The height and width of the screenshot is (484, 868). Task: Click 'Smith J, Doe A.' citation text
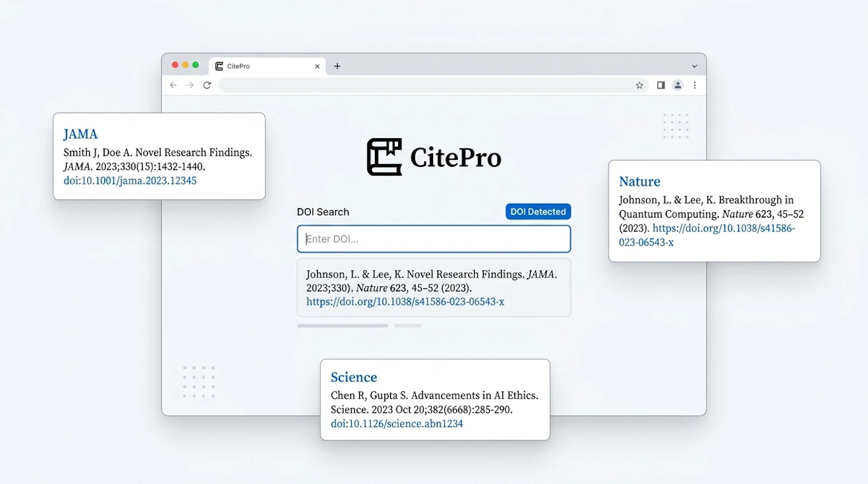pyautogui.click(x=98, y=152)
